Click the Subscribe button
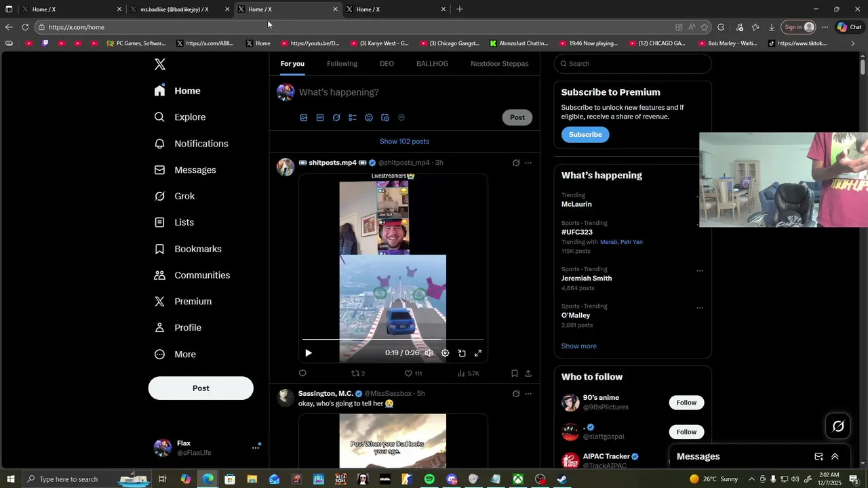This screenshot has width=868, height=488. click(585, 135)
